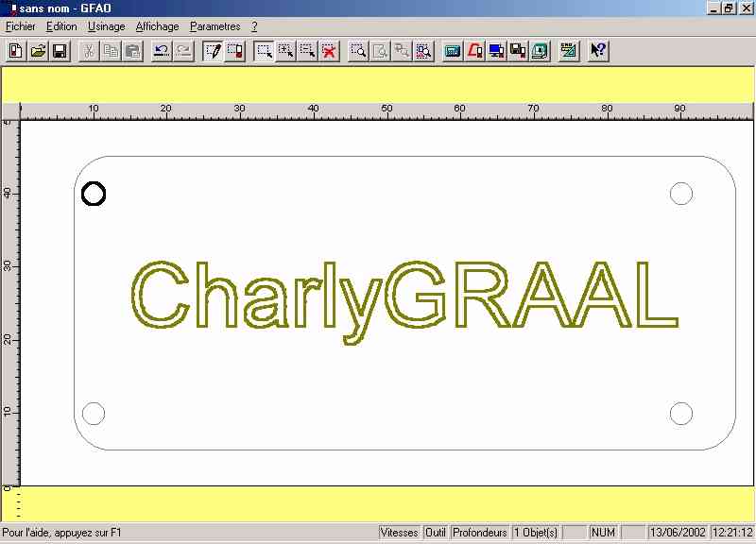Click Outil in the status bar
756x544 pixels.
[435, 533]
